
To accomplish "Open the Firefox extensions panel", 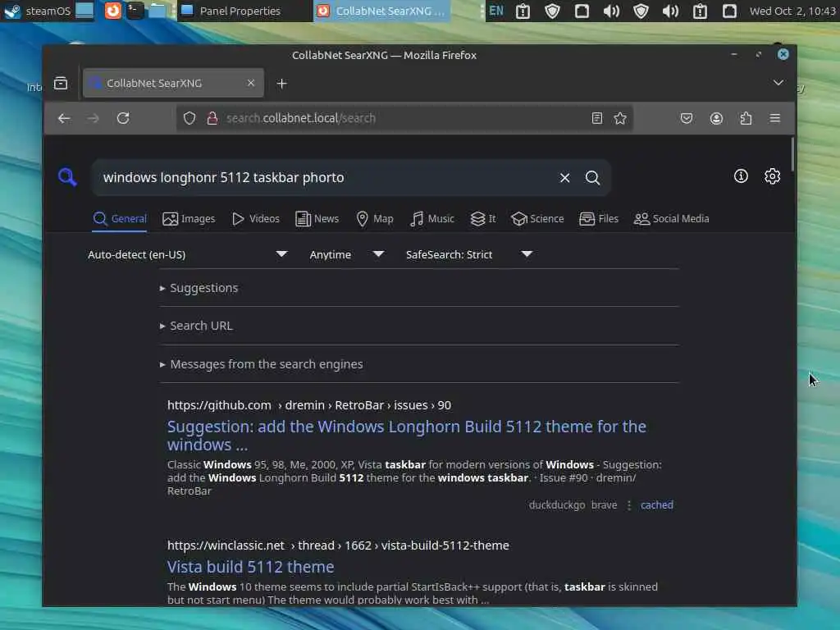I will tap(746, 118).
